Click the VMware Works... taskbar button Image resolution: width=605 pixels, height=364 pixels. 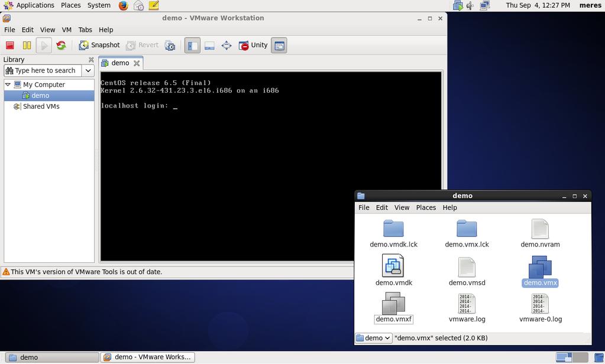pyautogui.click(x=147, y=357)
